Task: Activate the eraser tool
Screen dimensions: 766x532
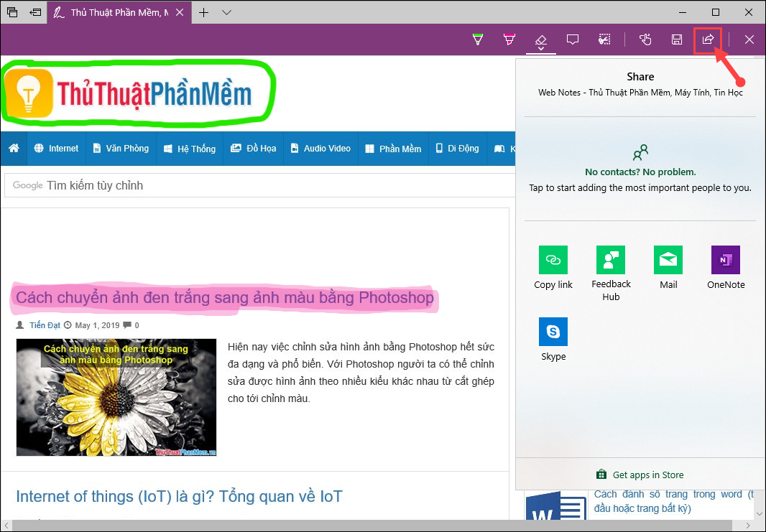Action: [x=541, y=39]
